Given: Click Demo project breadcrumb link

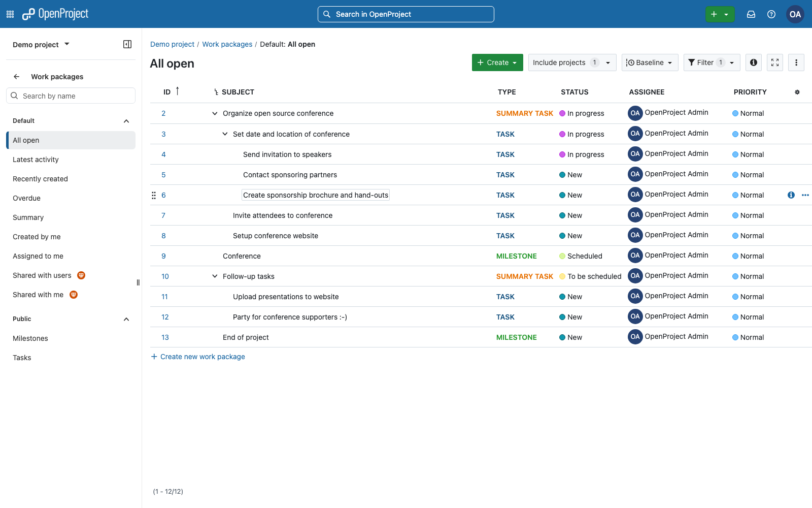Looking at the screenshot, I should click(172, 44).
